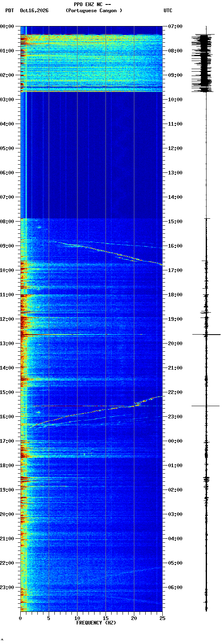The width and height of the screenshot is (224, 644).
Task: Click the PDT axis label '18:00'
Action: (x=7, y=466)
